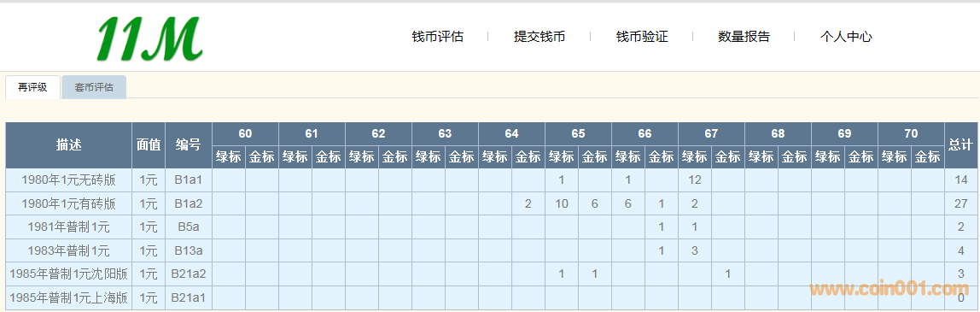The height and width of the screenshot is (312, 980).
Task: Click total value 27 for B1a2
Action: (960, 203)
